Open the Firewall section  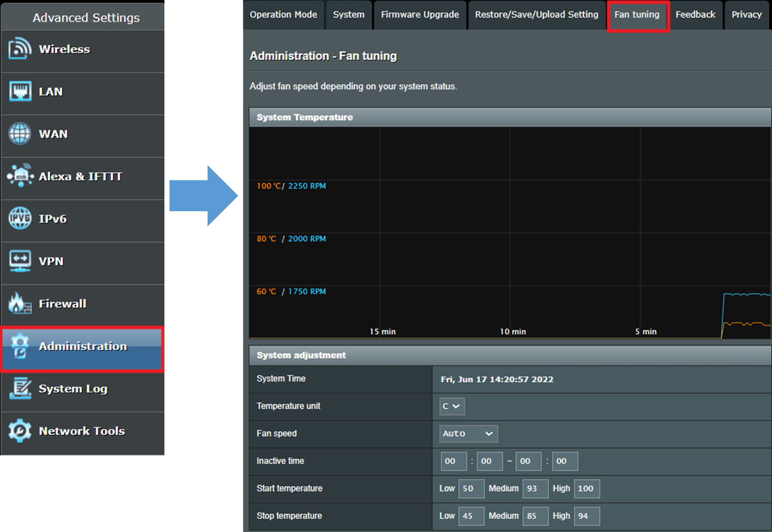click(83, 305)
